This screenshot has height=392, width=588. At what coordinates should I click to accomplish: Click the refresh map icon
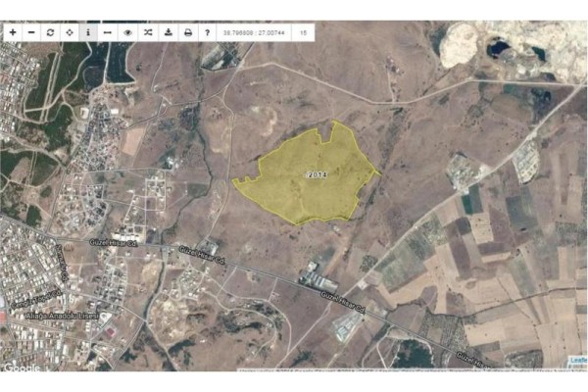(50, 32)
